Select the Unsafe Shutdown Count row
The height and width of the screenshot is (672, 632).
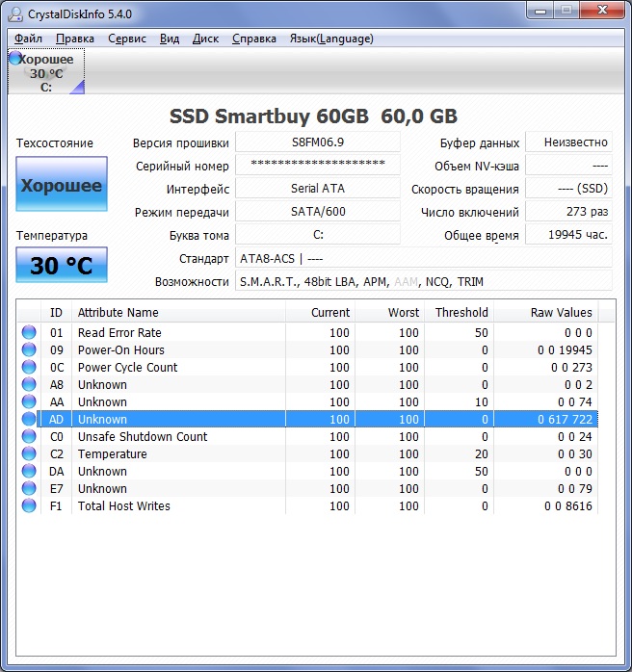tap(308, 436)
